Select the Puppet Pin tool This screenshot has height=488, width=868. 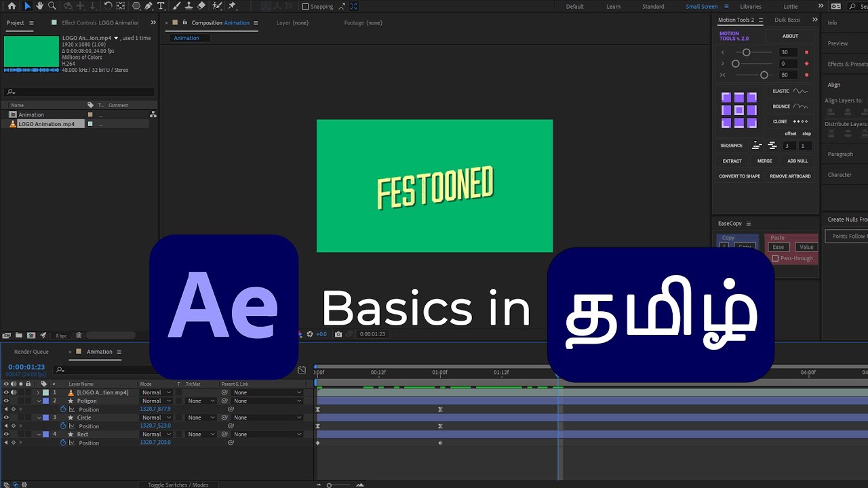[x=232, y=6]
